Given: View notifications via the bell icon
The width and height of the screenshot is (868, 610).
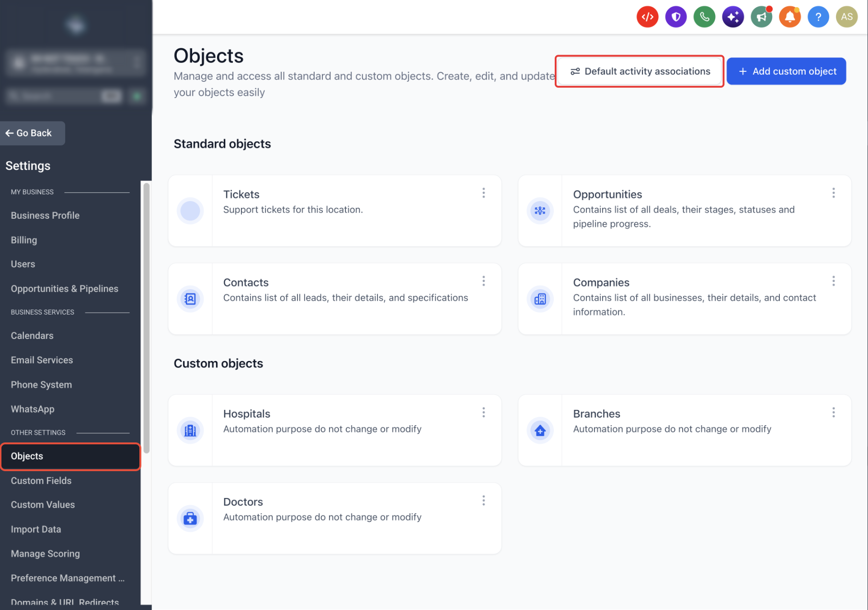Looking at the screenshot, I should pos(790,17).
